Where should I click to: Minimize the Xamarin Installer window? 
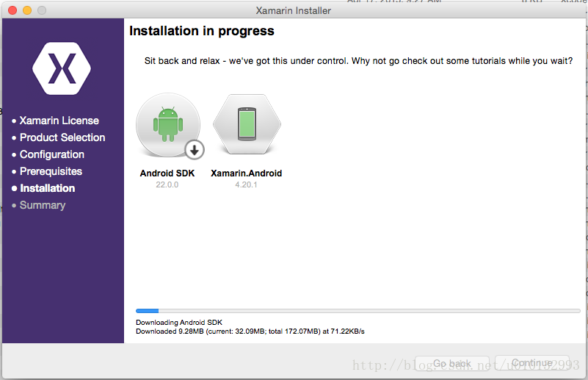[x=27, y=10]
